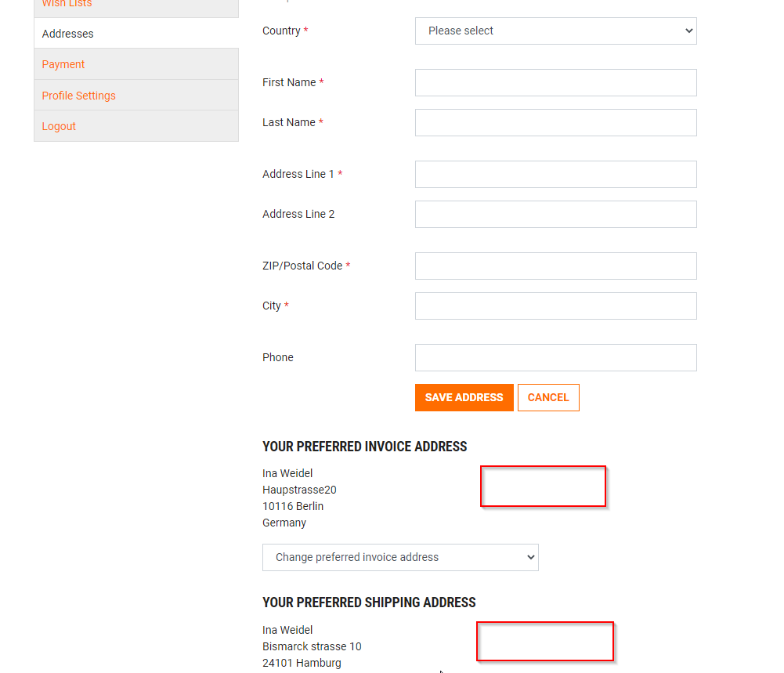Click the scrollbar on the left edge
Image resolution: width=784 pixels, height=673 pixels.
[x=3, y=337]
